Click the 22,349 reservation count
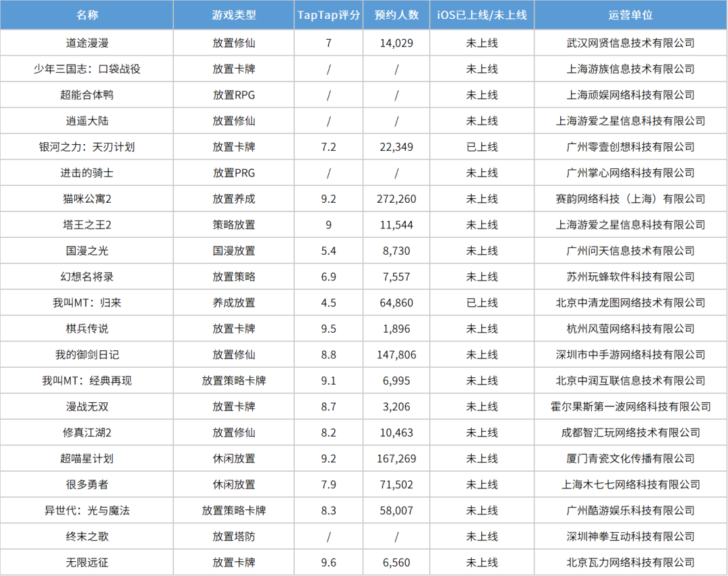 tap(396, 147)
